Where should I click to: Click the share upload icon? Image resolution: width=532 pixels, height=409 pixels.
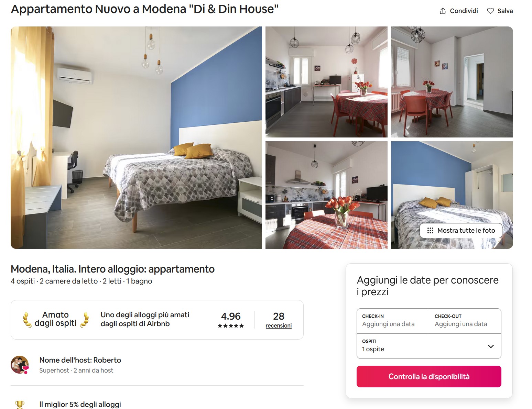pyautogui.click(x=443, y=11)
